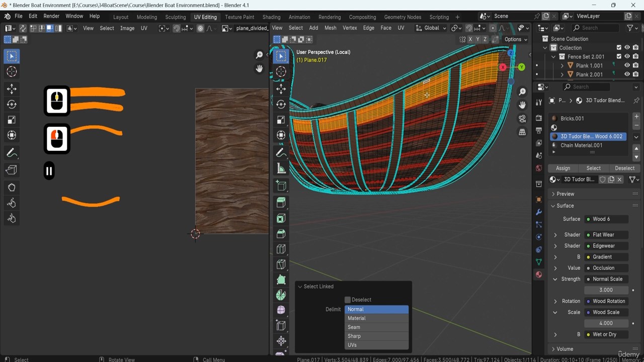This screenshot has height=362, width=644.
Task: Collapse the Fence Set 2.001 collection
Action: [x=553, y=57]
